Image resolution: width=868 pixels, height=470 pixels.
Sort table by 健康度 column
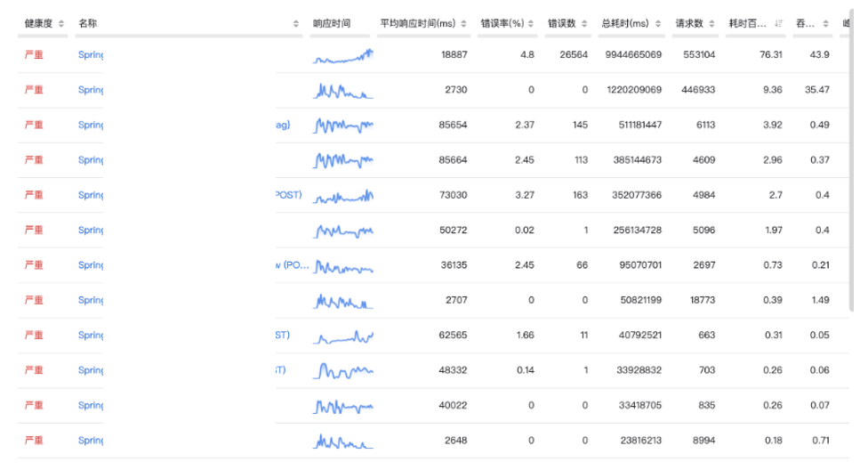point(61,24)
